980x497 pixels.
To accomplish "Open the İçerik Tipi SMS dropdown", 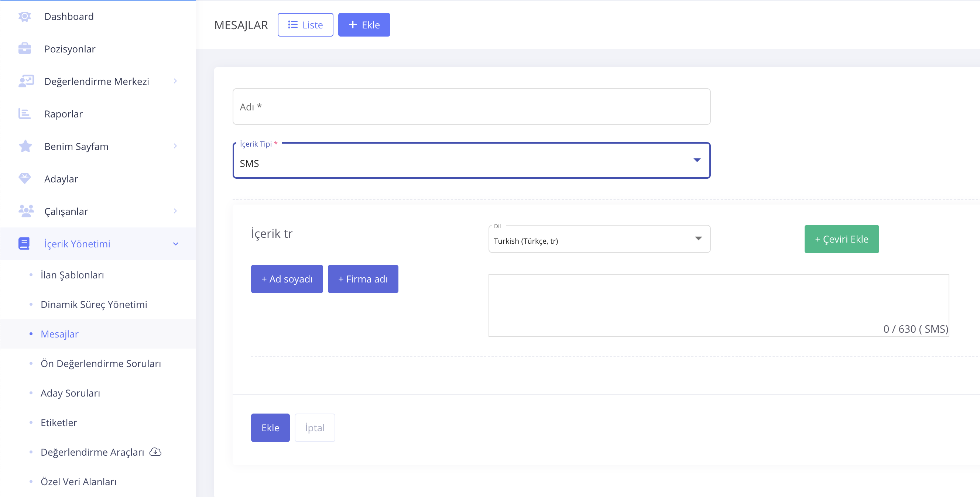I will (471, 161).
